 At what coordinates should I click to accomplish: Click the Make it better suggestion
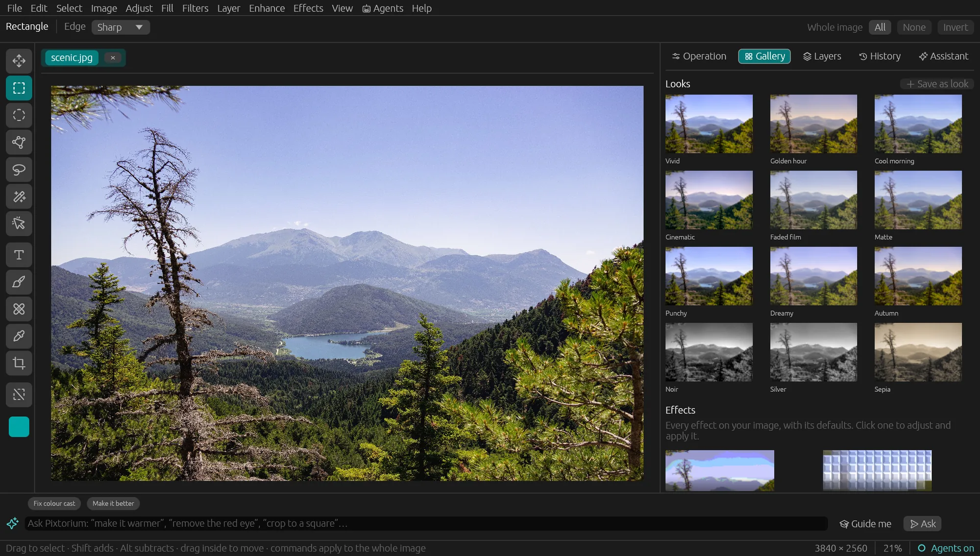[x=113, y=504]
